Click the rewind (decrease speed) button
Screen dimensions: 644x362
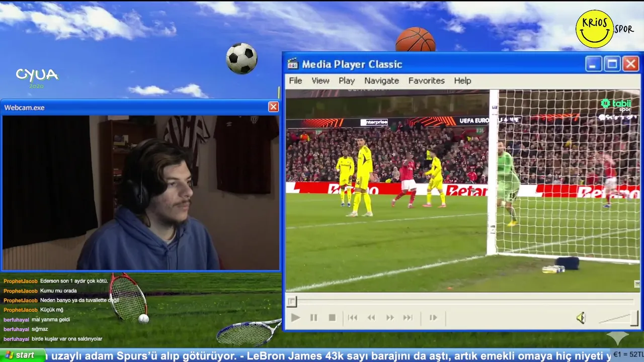tap(371, 318)
